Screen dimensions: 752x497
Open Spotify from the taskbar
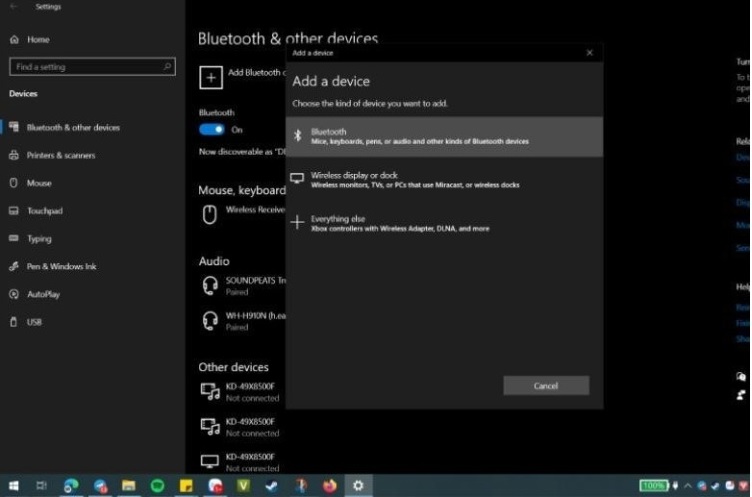click(157, 486)
